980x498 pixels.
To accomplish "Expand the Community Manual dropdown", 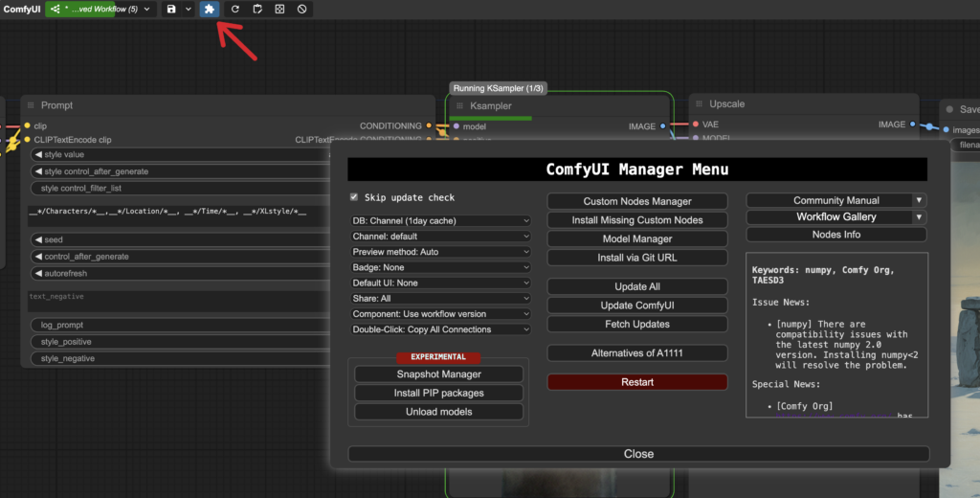I will (919, 200).
